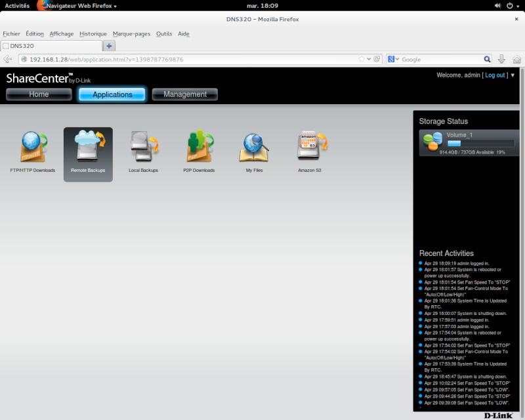Open the My Files browser

(254, 152)
